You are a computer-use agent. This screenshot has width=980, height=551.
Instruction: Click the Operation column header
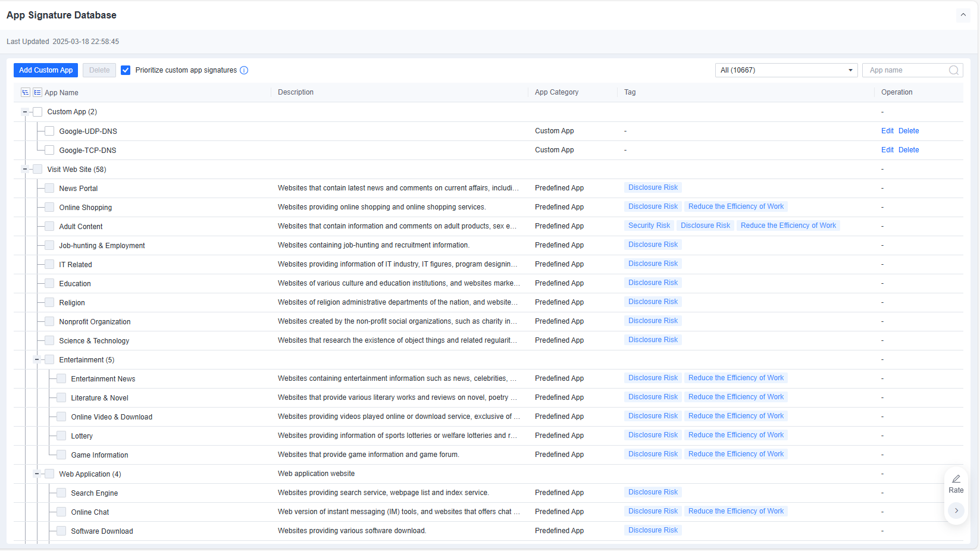click(897, 92)
